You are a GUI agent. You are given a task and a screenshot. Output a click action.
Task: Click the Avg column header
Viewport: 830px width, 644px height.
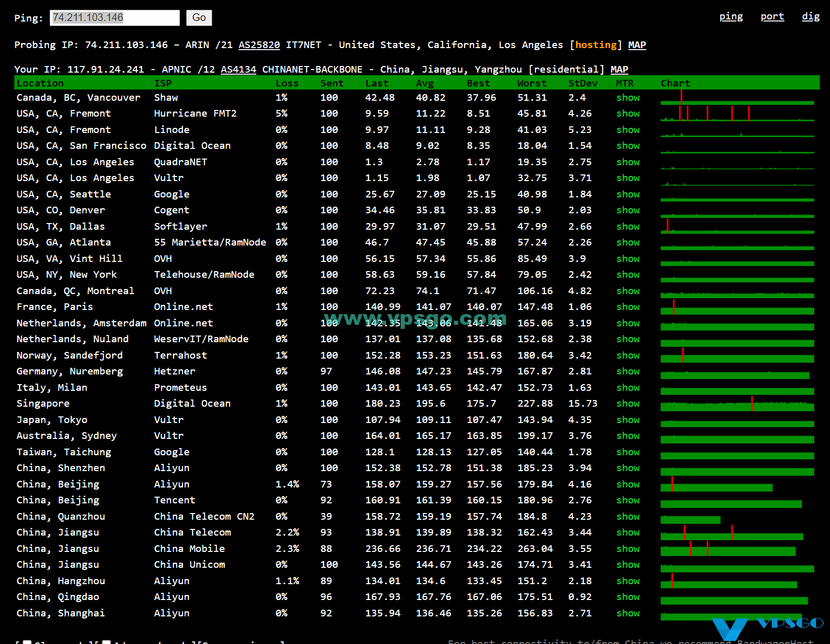click(424, 83)
